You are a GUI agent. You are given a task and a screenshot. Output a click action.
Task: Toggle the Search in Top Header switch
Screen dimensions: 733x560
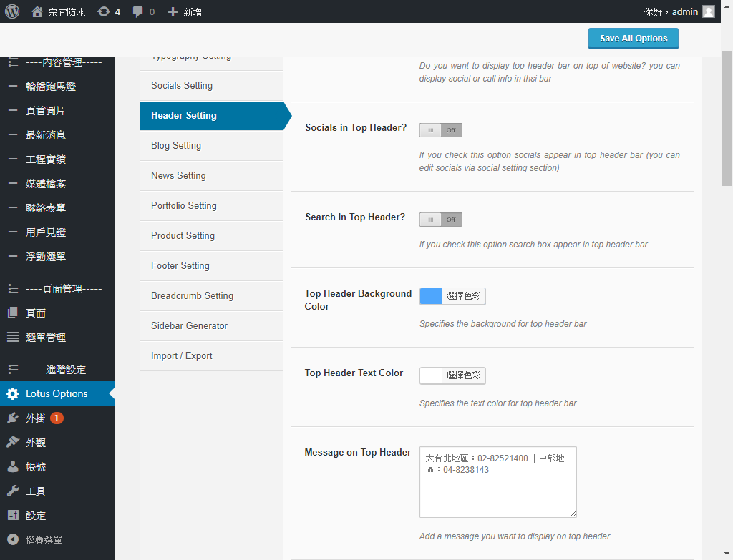coord(441,220)
